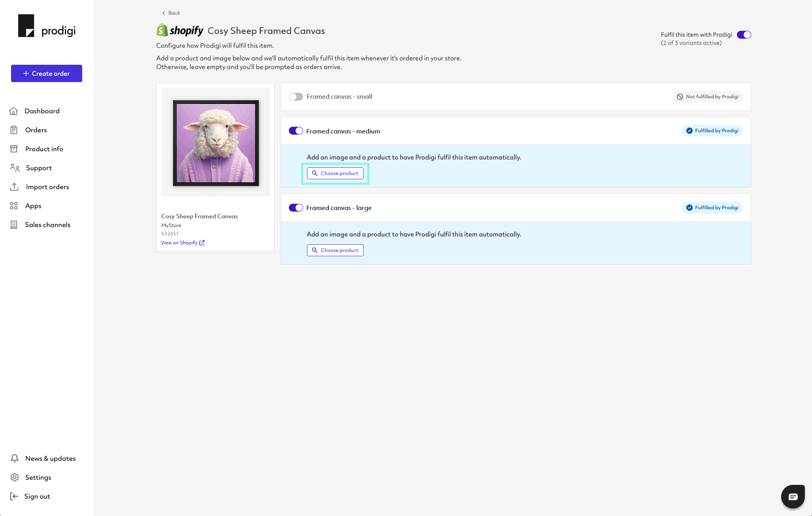This screenshot has width=812, height=516.
Task: Toggle Fulfill this item with Prodigi off
Action: (744, 34)
